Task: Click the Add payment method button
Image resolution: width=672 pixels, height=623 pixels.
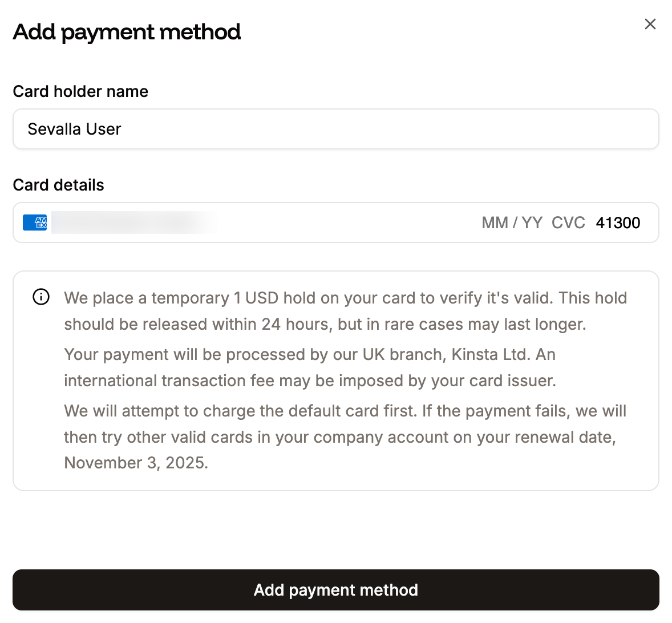Action: (335, 590)
